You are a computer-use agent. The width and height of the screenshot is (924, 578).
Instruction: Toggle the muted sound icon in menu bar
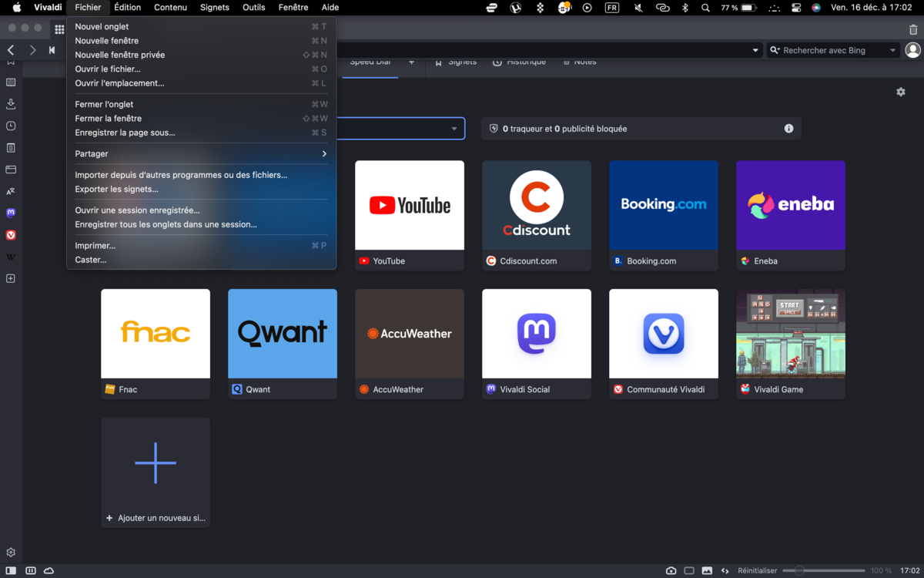(638, 8)
